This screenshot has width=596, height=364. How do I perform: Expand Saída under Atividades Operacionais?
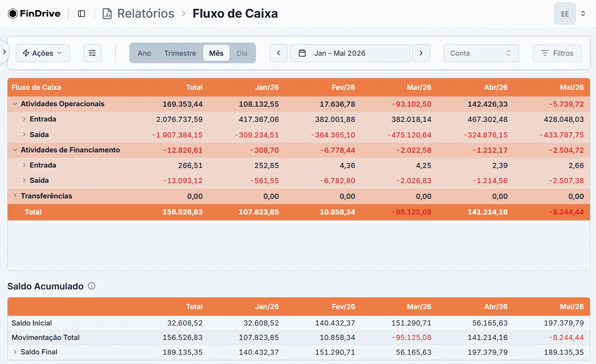pos(24,134)
